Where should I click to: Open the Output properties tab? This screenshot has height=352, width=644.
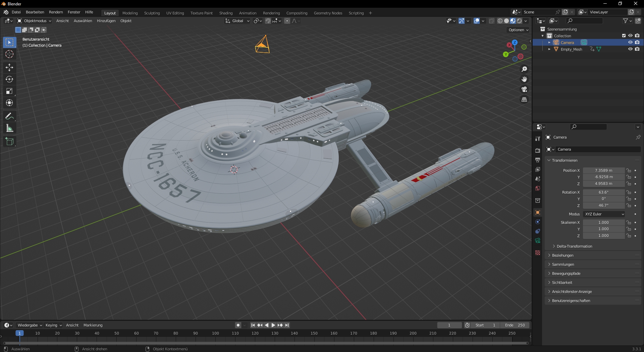(538, 160)
